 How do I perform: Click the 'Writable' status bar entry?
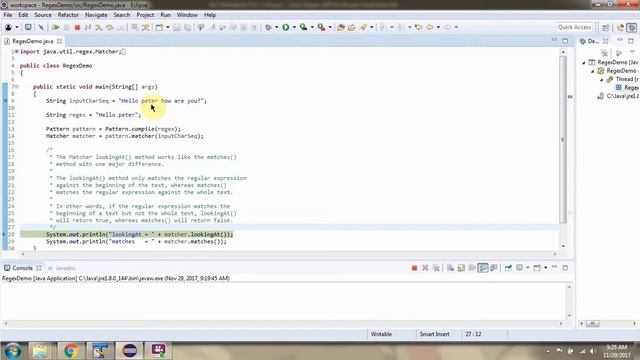[x=381, y=334]
